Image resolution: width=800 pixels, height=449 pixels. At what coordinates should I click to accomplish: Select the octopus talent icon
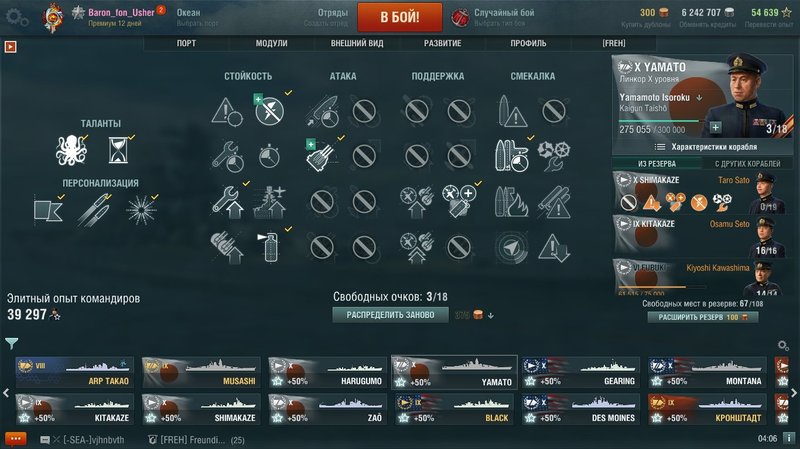click(x=71, y=151)
